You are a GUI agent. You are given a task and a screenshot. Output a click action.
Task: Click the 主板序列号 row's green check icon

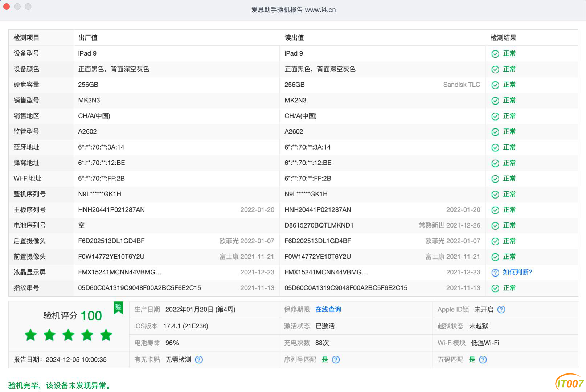pyautogui.click(x=495, y=210)
